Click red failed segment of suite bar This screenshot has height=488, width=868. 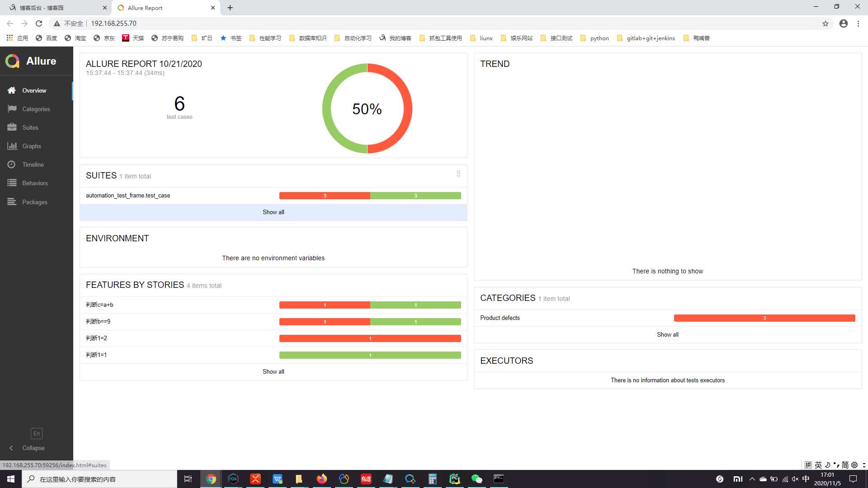[x=325, y=196]
